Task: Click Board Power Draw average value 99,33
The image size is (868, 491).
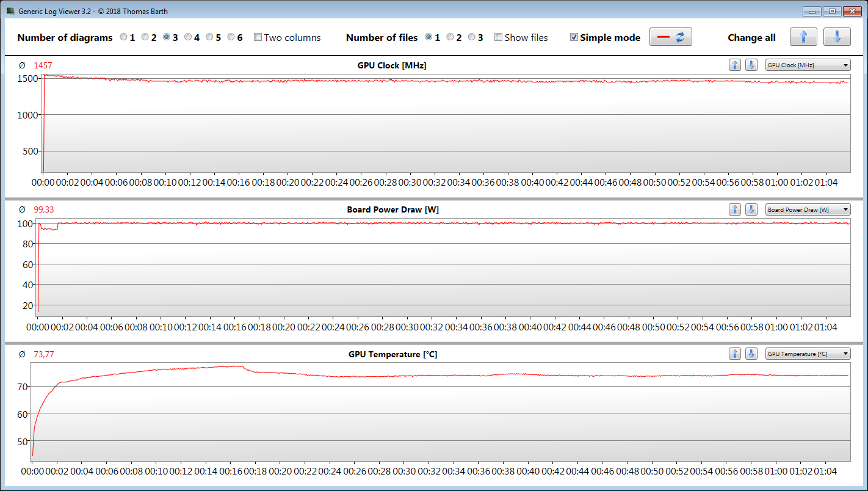Action: 44,209
